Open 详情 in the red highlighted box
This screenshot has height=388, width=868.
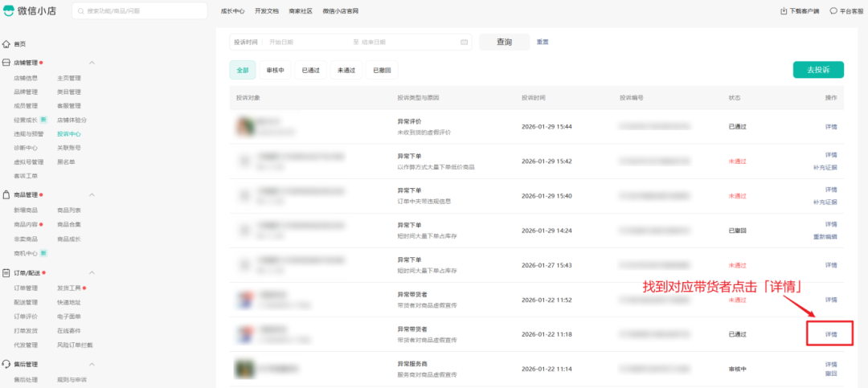(x=830, y=334)
